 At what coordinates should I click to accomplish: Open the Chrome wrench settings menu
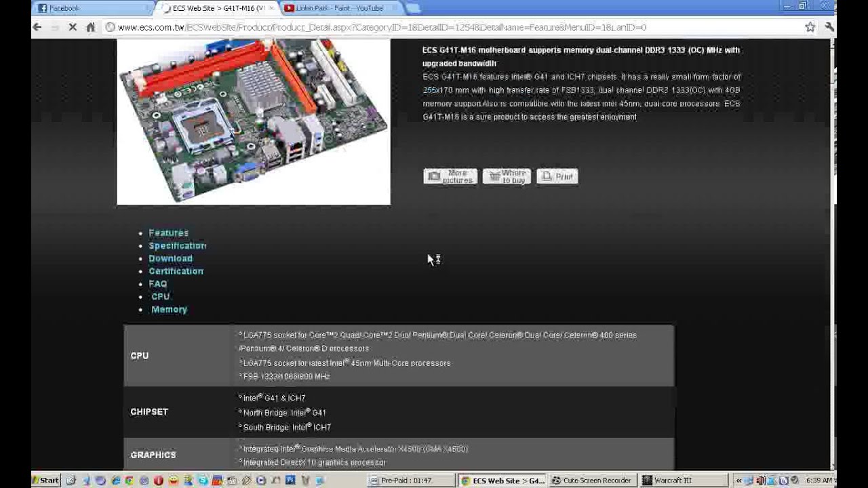(829, 27)
